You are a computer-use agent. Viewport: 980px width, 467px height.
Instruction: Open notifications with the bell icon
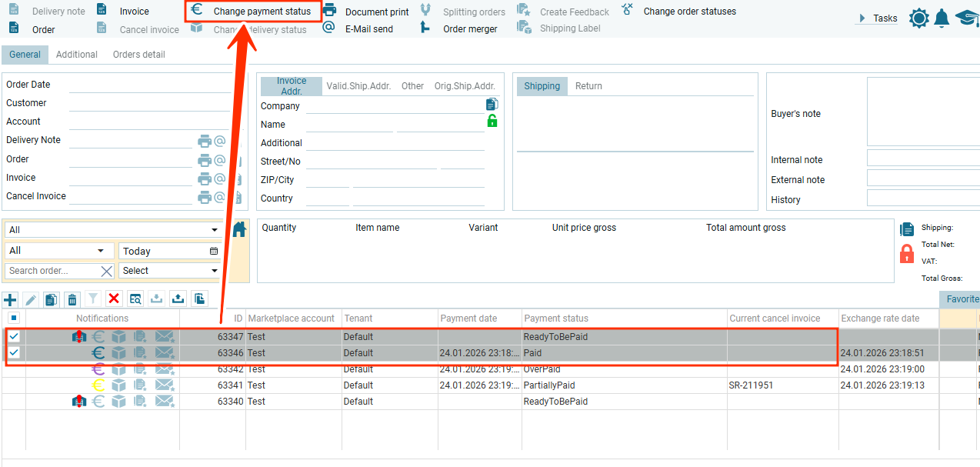[x=942, y=18]
